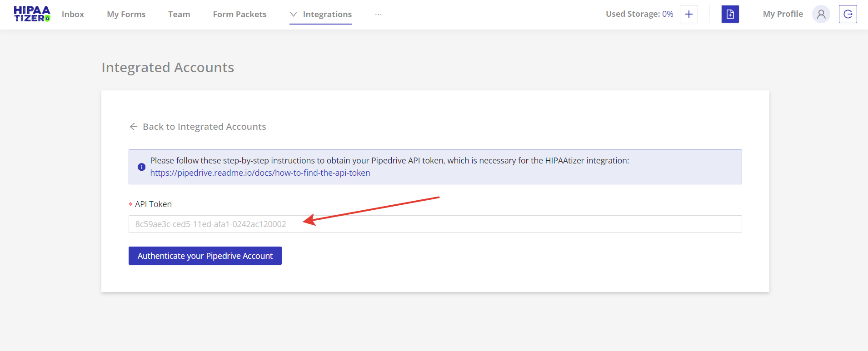Click the HIPAAtizer logo

point(32,14)
